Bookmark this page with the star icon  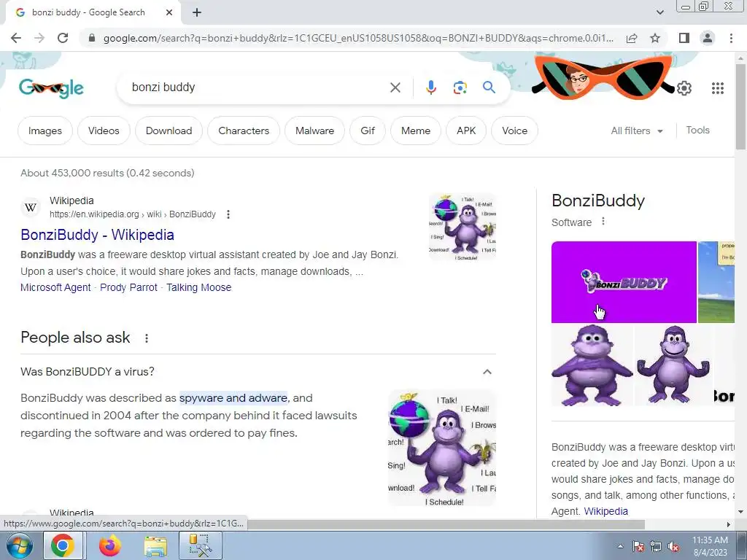coord(655,38)
